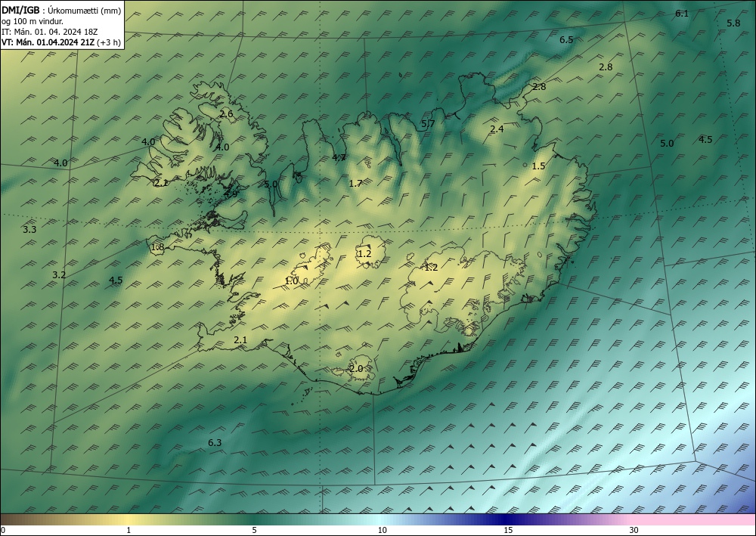Screen dimensions: 756x536
Task: Click the legend tick label 0
Action: [3, 530]
